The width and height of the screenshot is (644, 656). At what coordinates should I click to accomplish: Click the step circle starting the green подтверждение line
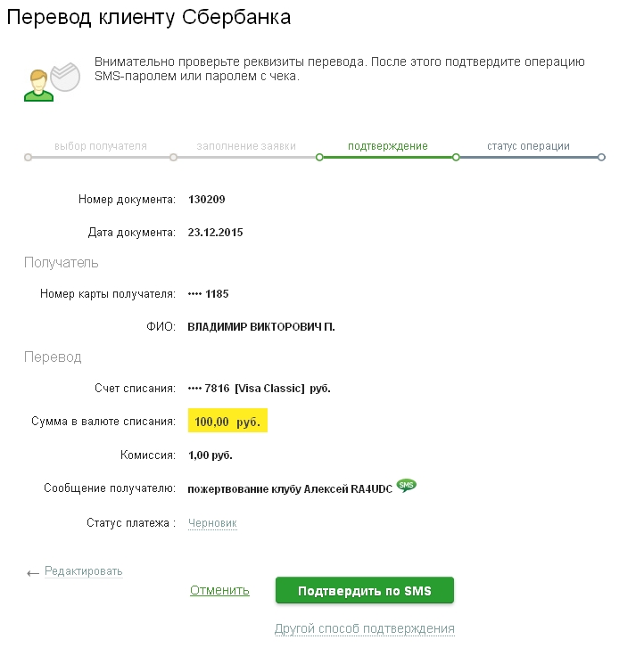pyautogui.click(x=319, y=158)
